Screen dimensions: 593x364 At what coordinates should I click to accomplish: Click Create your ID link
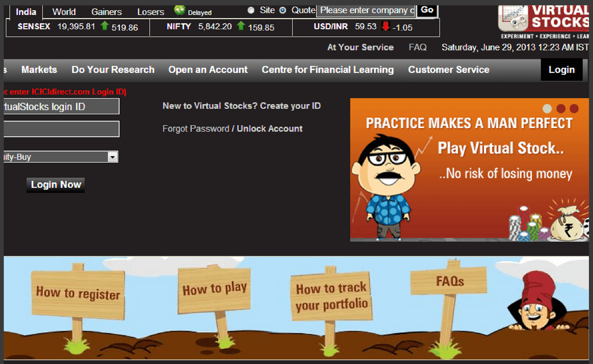(x=290, y=106)
